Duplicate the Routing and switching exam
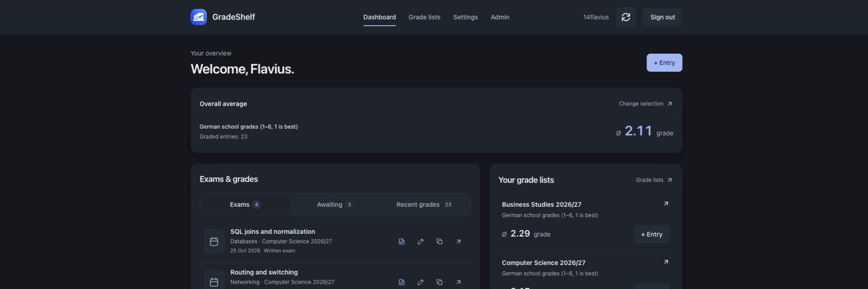The width and height of the screenshot is (868, 289). 439,282
